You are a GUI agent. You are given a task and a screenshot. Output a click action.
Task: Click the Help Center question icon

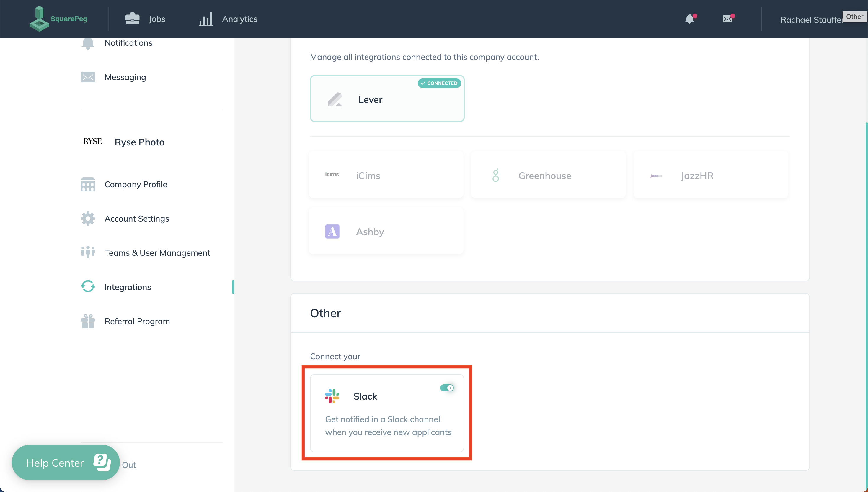[102, 462]
